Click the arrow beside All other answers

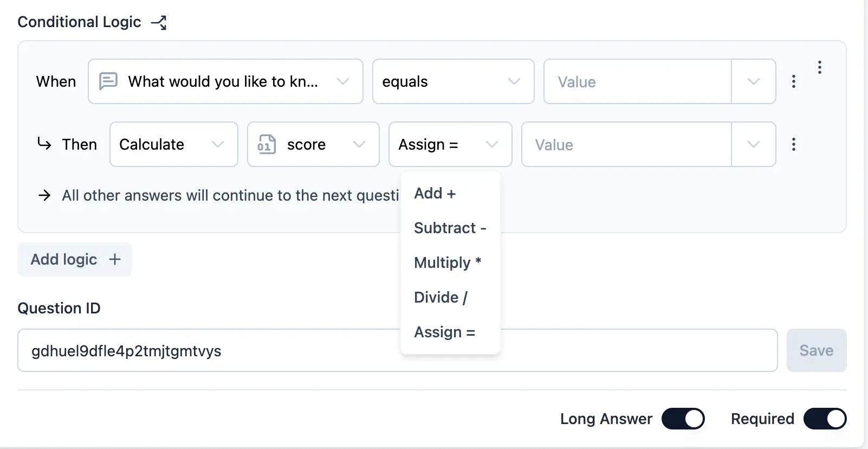pyautogui.click(x=44, y=195)
